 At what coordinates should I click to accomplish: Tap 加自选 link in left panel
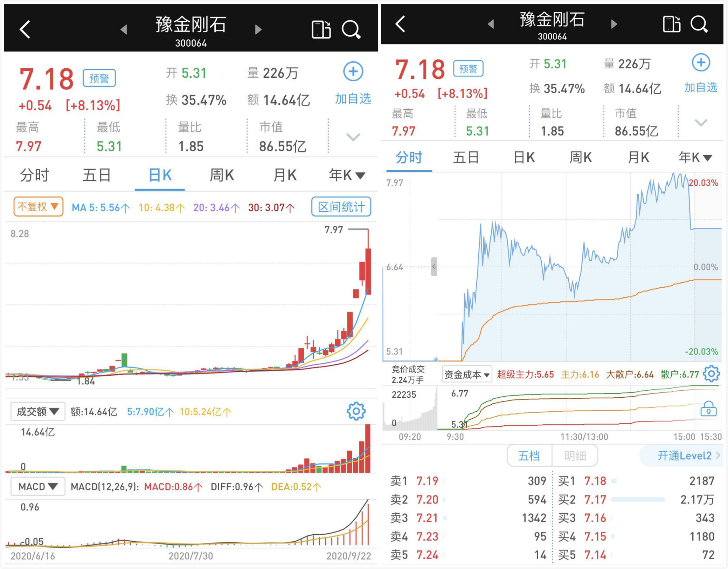click(353, 99)
